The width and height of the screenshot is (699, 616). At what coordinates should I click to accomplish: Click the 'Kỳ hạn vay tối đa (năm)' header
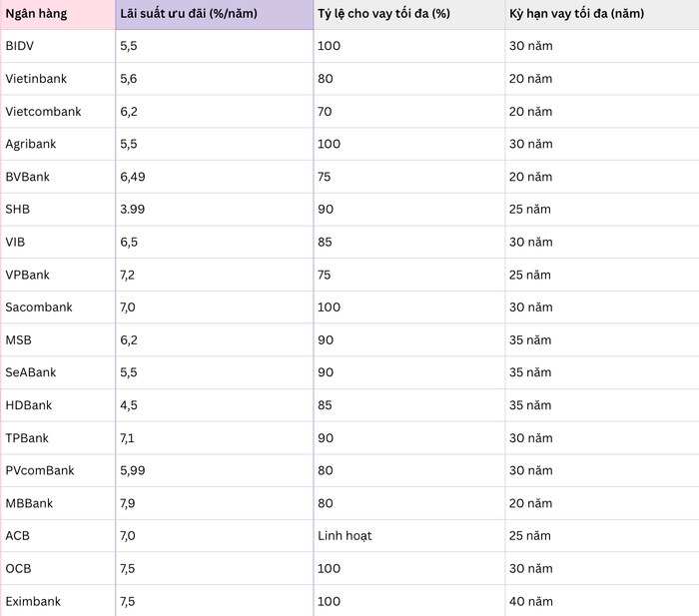pos(602,14)
